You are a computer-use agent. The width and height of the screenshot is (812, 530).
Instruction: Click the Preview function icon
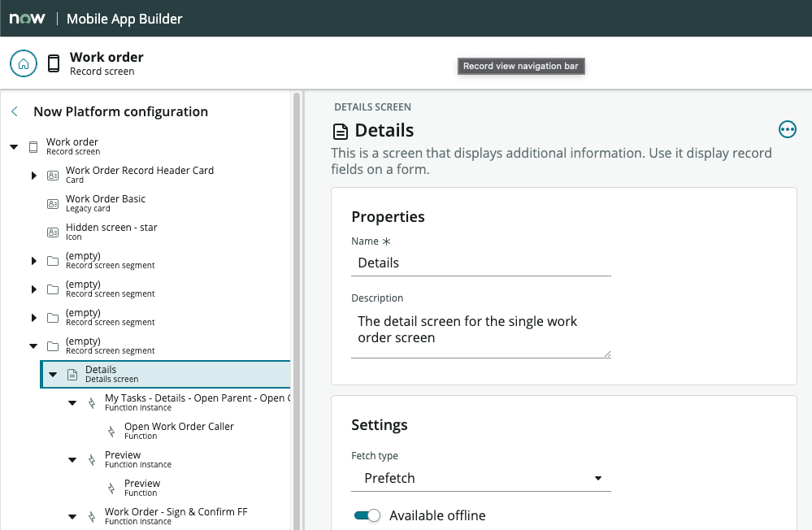pyautogui.click(x=111, y=489)
